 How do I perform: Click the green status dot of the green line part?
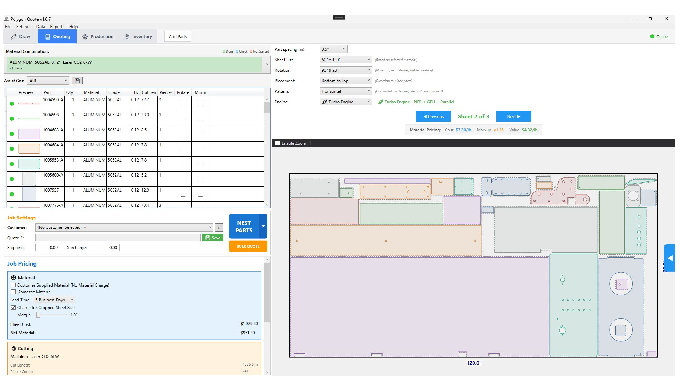pyautogui.click(x=12, y=118)
